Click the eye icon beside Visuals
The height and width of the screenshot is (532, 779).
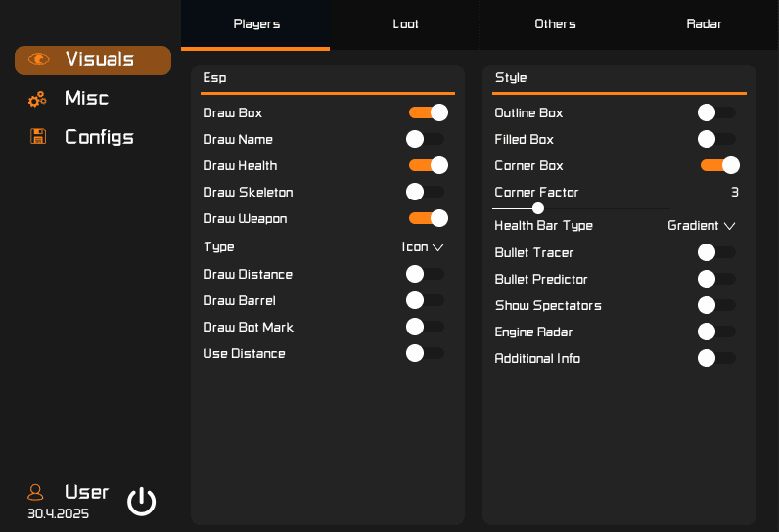pyautogui.click(x=39, y=60)
